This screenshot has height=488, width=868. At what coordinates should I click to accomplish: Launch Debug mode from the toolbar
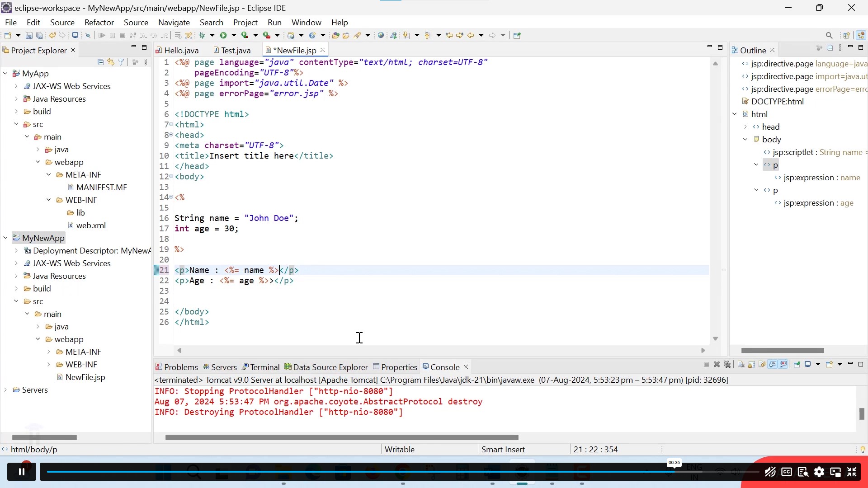coord(203,35)
